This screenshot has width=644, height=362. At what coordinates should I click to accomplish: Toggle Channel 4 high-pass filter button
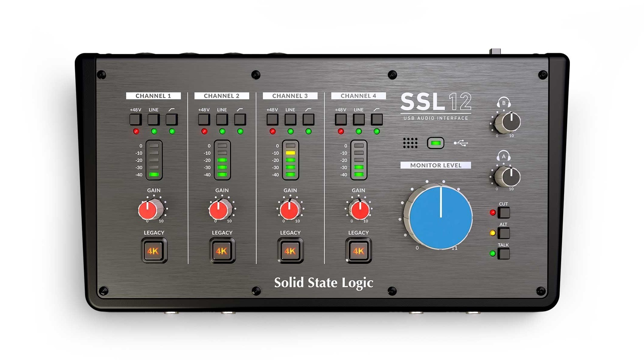point(377,120)
